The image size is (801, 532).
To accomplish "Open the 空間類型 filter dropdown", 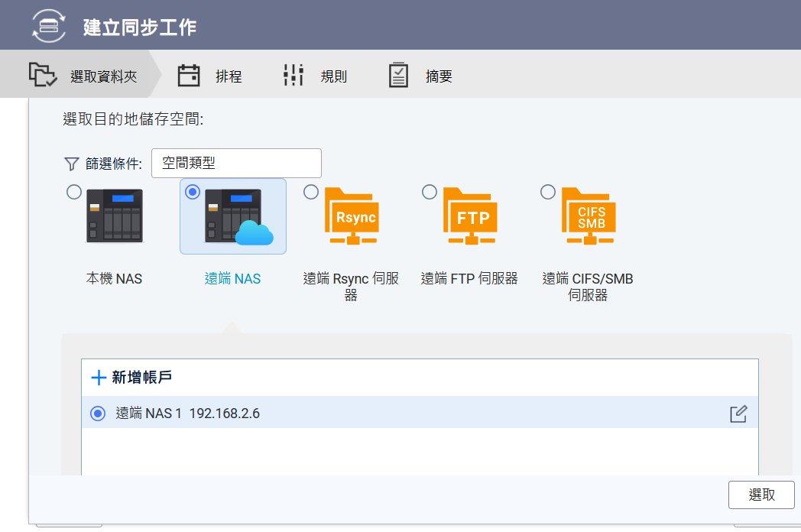I will pos(236,164).
